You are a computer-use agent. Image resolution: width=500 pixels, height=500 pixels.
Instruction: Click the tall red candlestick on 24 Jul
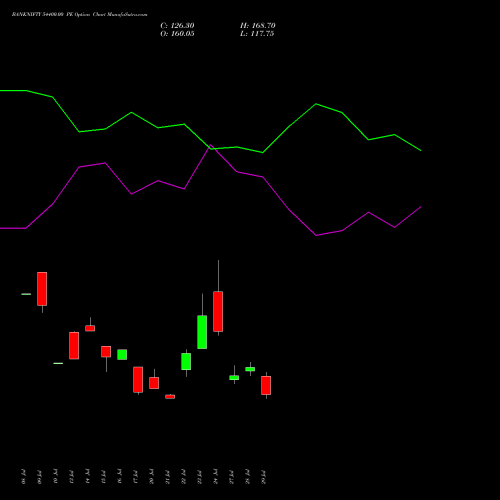(218, 311)
